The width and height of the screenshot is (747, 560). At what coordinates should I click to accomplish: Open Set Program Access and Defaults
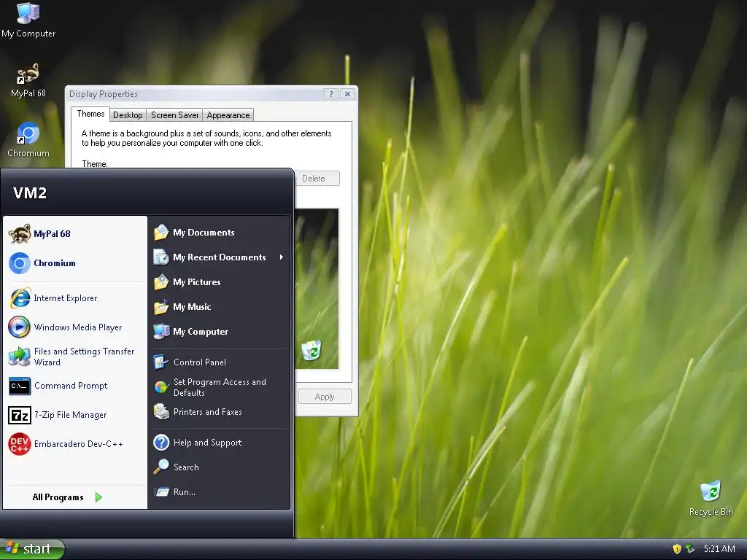point(219,387)
